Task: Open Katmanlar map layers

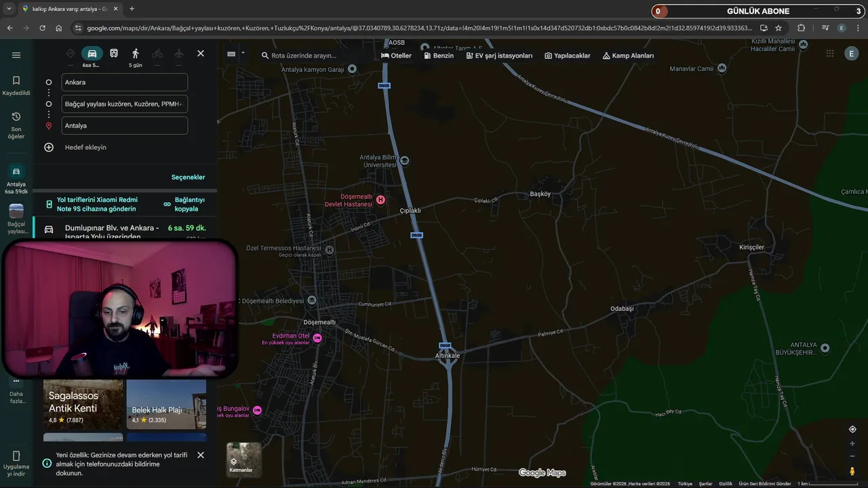Action: coord(243,460)
